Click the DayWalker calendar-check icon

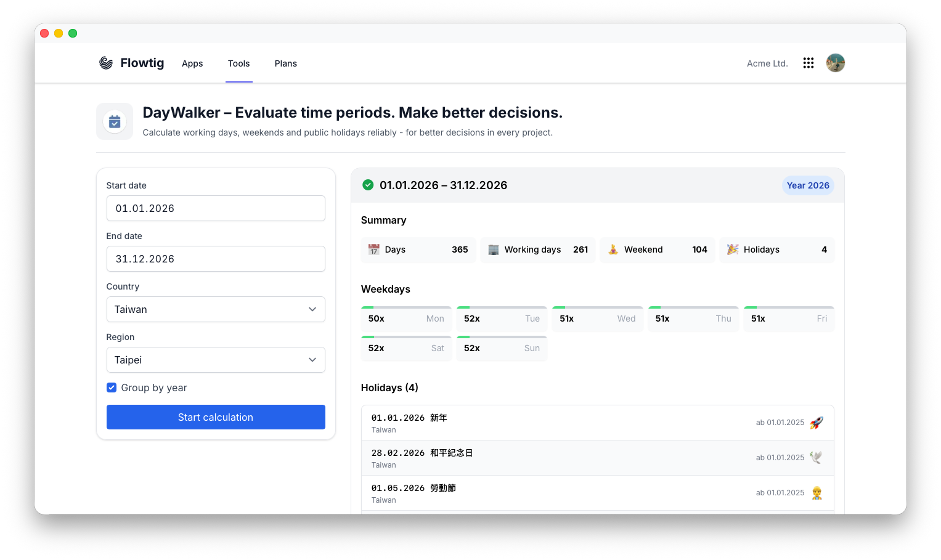[x=115, y=121]
